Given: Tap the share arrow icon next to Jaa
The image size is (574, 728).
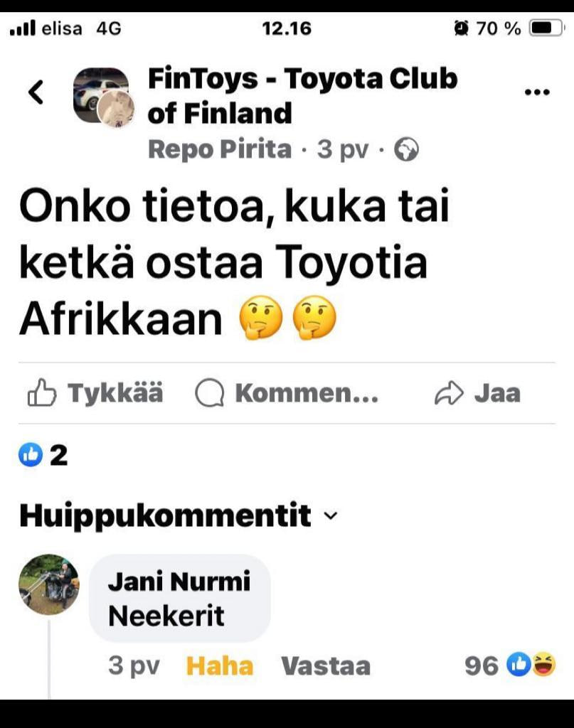Looking at the screenshot, I should coord(449,393).
